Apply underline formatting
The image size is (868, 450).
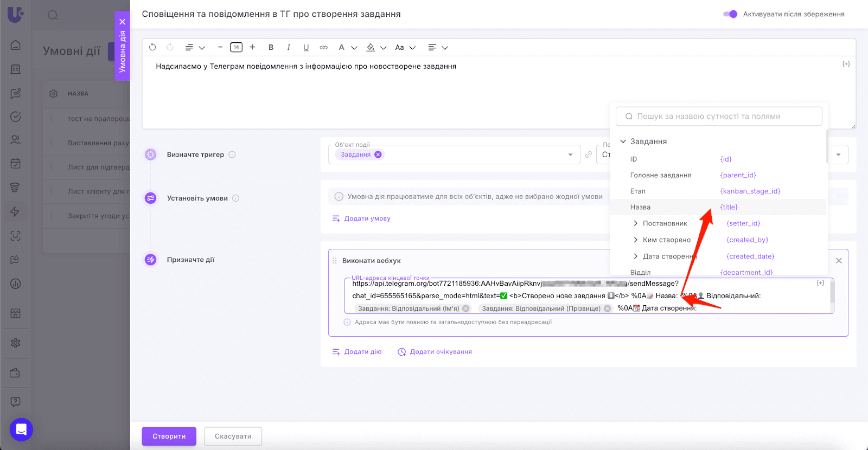pos(306,47)
